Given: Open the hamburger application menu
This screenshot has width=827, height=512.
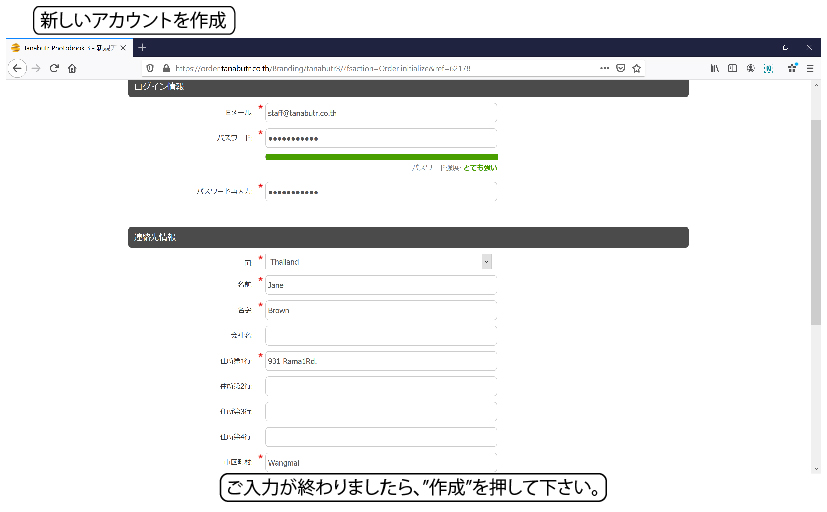Looking at the screenshot, I should click(809, 68).
